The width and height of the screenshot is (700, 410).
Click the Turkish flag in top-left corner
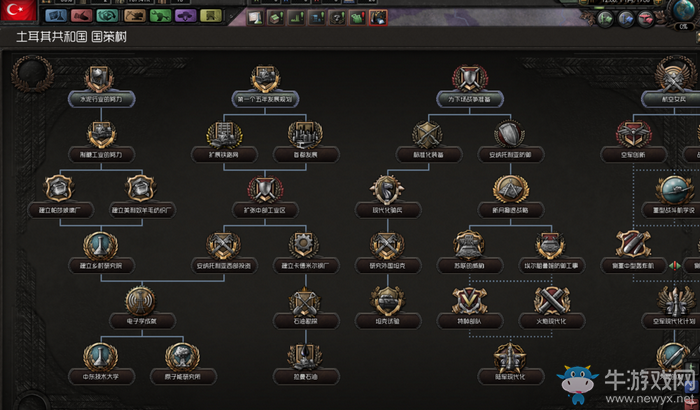pos(18,10)
